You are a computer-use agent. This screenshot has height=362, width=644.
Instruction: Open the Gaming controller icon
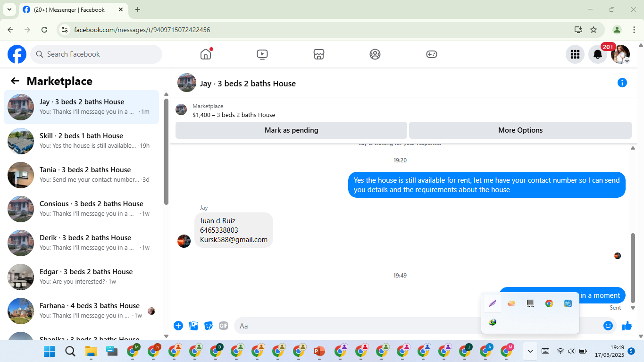432,54
